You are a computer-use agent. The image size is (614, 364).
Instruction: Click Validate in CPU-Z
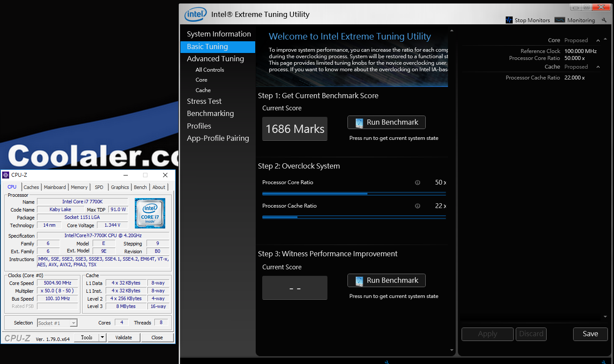click(x=123, y=338)
